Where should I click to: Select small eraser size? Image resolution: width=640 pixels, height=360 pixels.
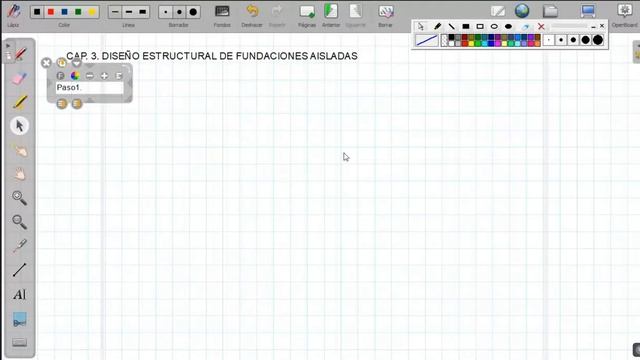pos(165,12)
